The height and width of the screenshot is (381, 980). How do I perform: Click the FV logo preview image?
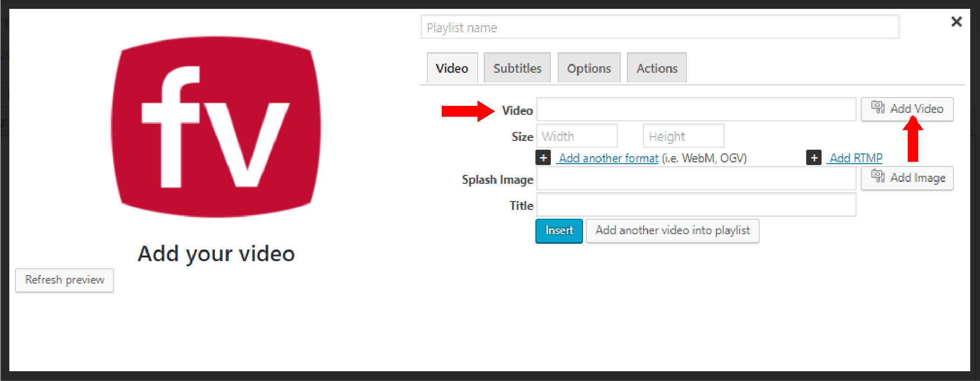coord(216,127)
